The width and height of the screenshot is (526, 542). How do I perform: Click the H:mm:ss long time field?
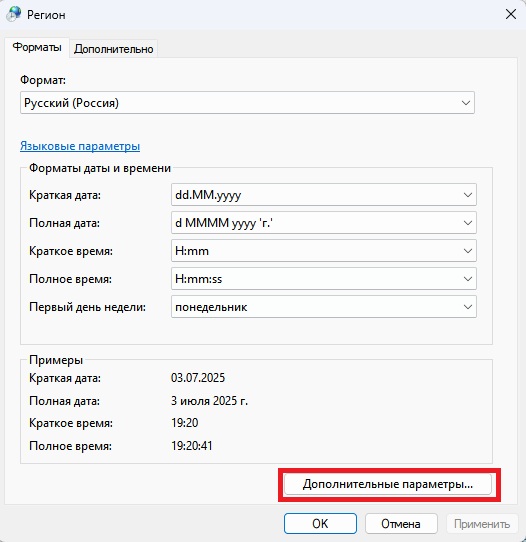(324, 279)
